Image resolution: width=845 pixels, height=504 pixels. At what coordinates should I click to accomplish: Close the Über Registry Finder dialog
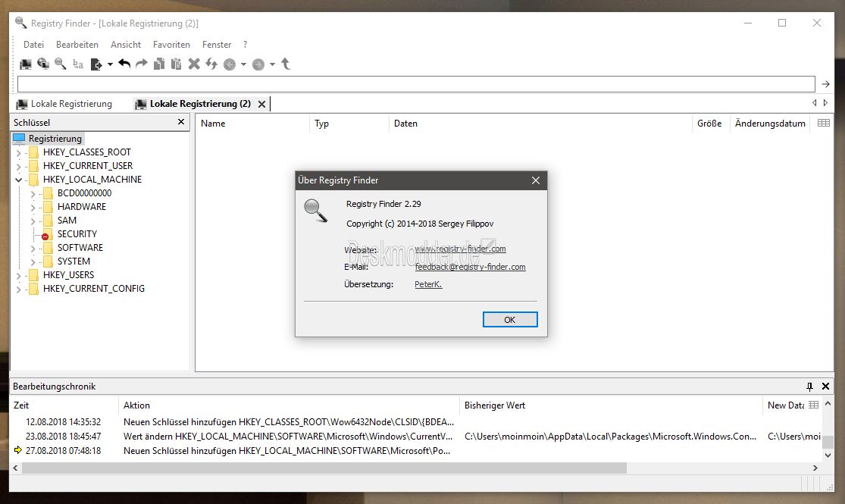535,180
